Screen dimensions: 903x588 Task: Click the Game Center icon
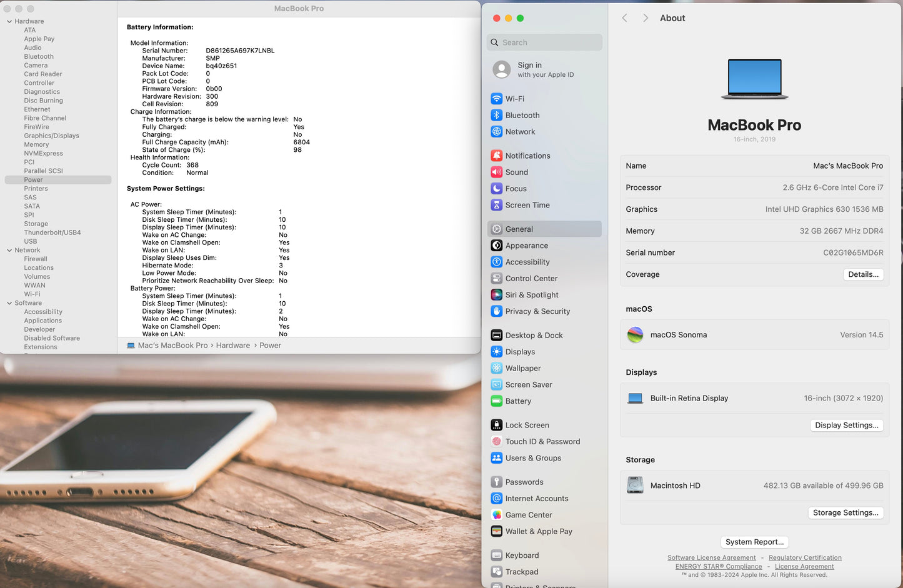click(x=496, y=515)
